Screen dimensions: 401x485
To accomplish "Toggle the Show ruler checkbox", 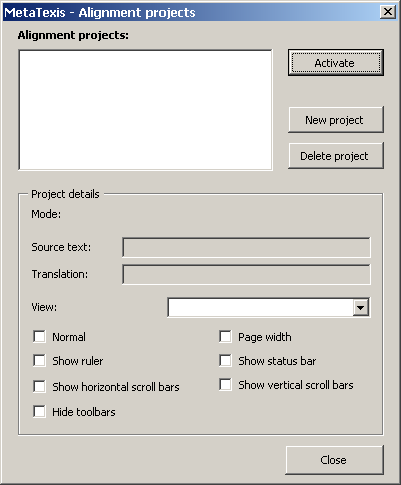I will pos(39,361).
